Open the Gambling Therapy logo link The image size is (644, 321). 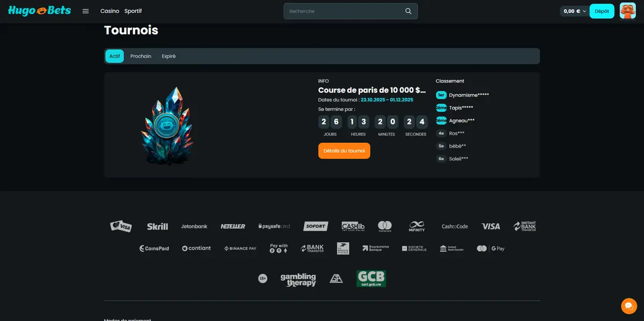click(x=298, y=280)
